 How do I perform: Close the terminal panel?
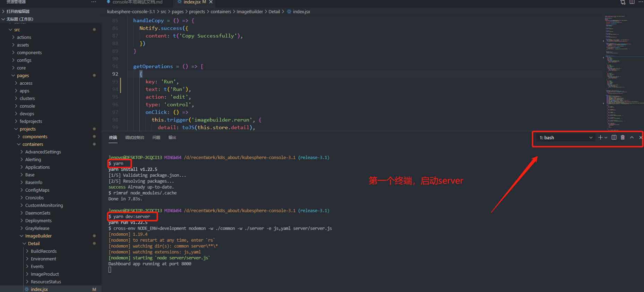tap(641, 137)
